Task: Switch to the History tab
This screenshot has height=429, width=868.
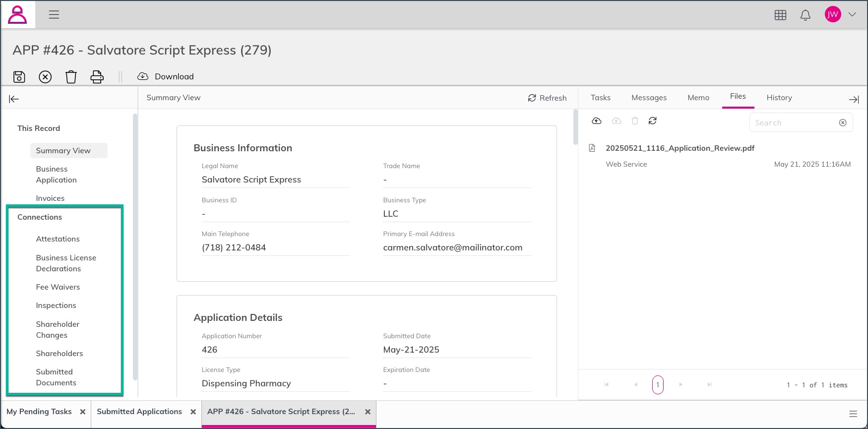Action: point(779,98)
